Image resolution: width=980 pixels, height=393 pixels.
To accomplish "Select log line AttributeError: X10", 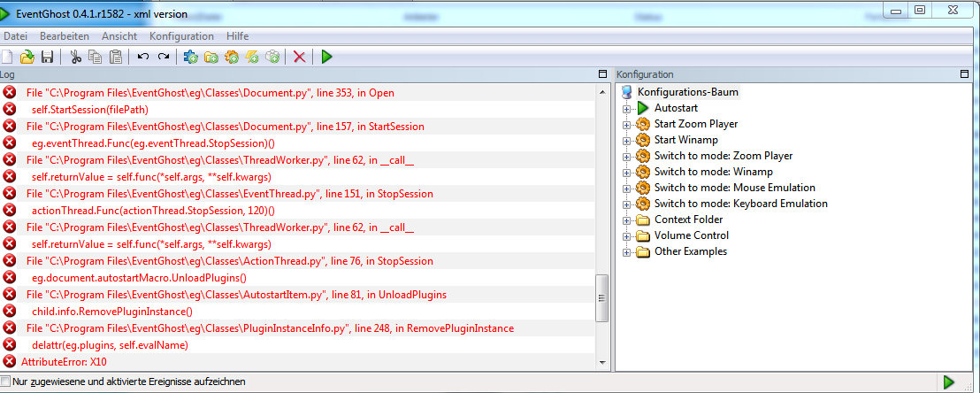I will [297, 362].
